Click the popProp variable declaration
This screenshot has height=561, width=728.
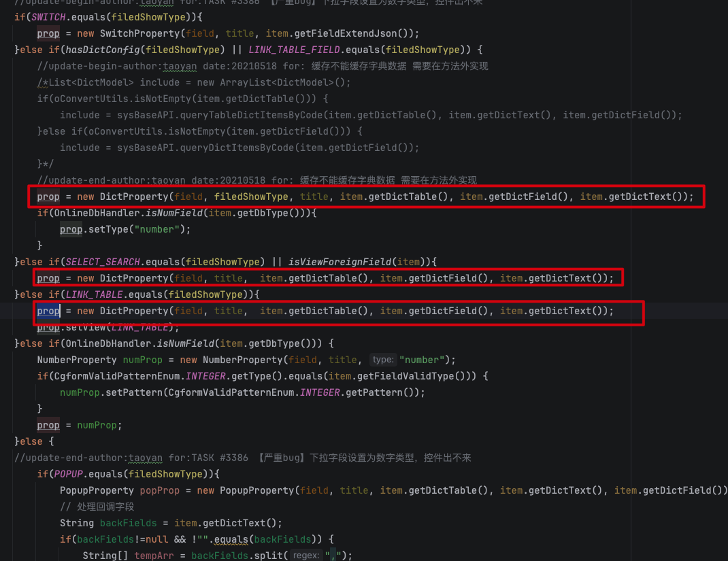point(160,490)
